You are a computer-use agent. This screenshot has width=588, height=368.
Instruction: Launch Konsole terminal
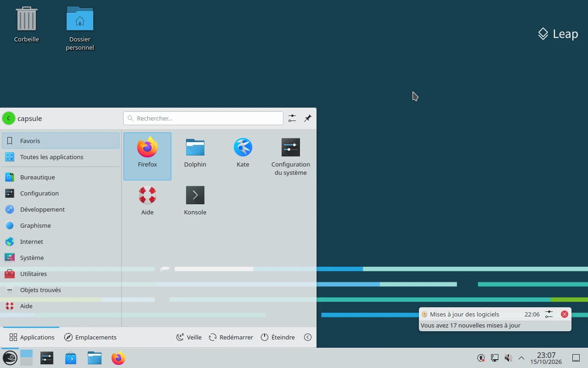point(195,204)
